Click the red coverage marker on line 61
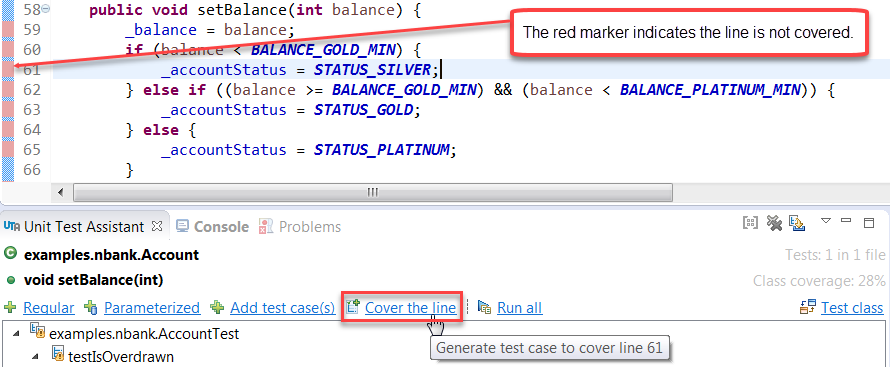Viewport: 890px width, 367px height. pos(7,69)
